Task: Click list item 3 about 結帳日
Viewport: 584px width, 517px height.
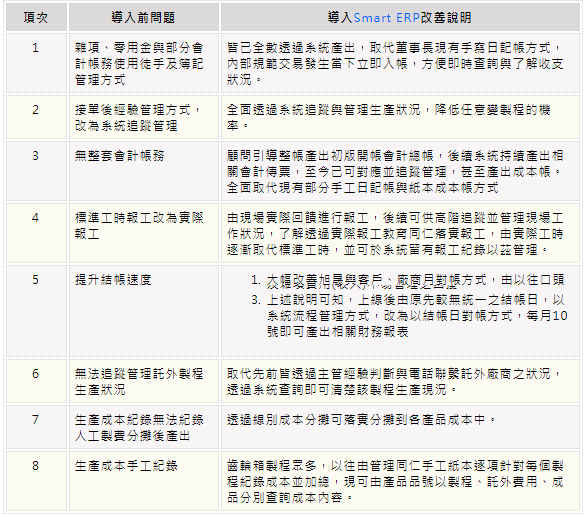Action: 409,315
